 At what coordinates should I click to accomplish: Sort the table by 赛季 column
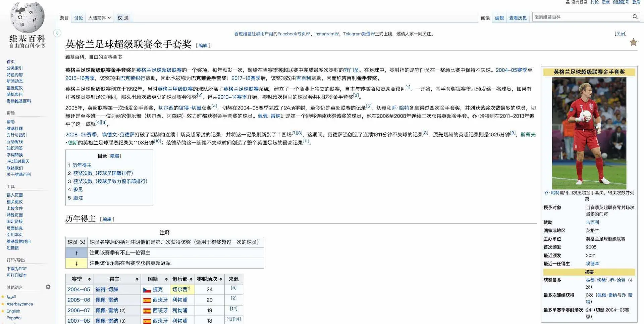point(79,279)
